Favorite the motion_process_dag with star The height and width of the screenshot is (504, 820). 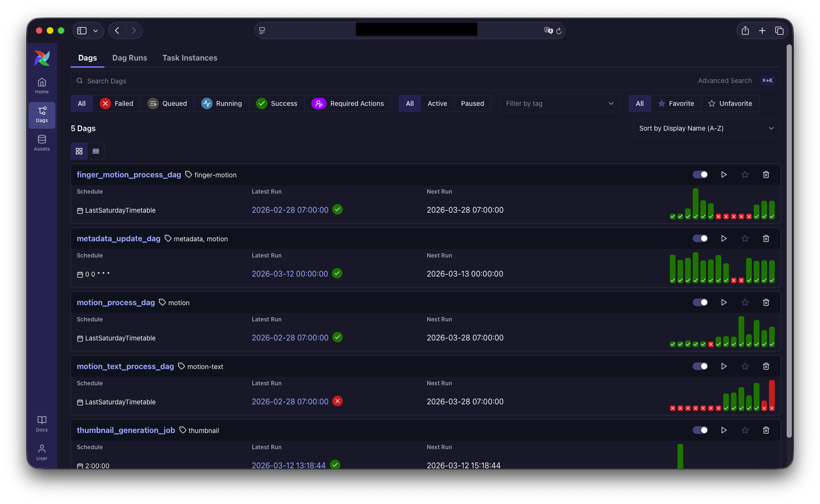(745, 302)
